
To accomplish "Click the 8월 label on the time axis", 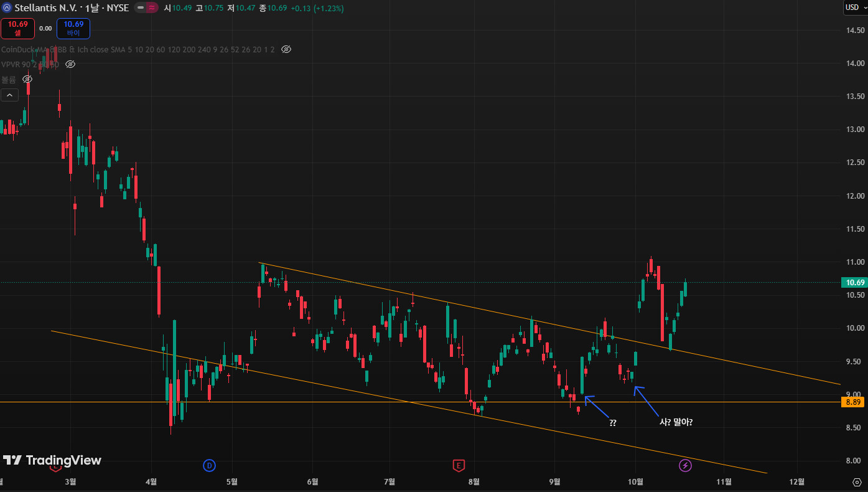I will pos(474,481).
